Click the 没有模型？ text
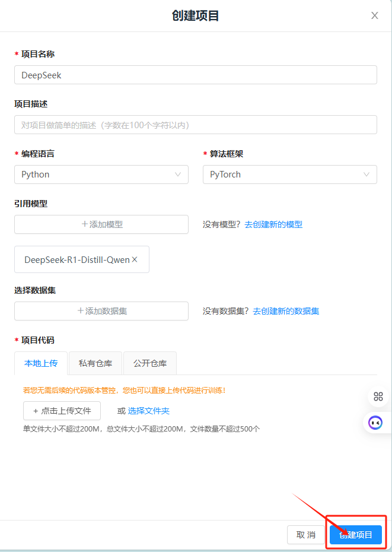This screenshot has width=392, height=552. pos(222,224)
